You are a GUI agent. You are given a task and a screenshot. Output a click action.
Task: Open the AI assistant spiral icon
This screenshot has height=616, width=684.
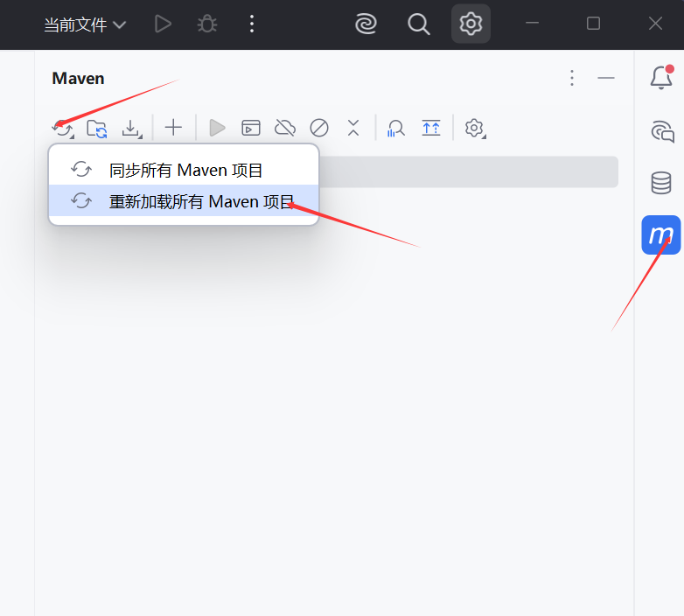(366, 24)
